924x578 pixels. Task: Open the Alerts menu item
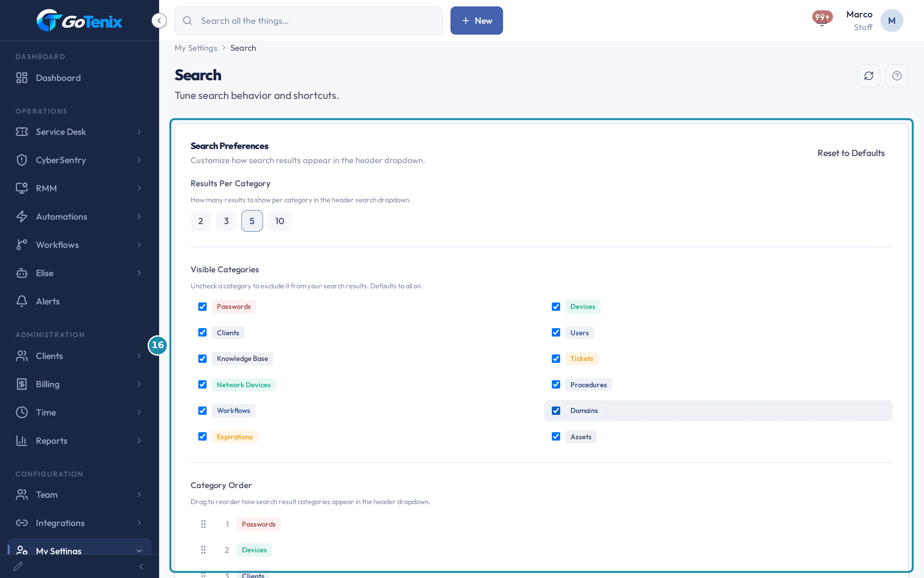tap(80, 301)
